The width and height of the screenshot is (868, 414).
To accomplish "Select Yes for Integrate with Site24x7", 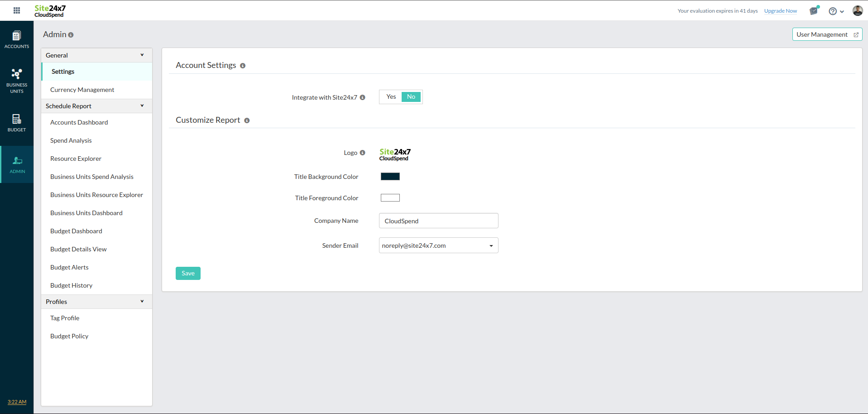I will coord(391,97).
